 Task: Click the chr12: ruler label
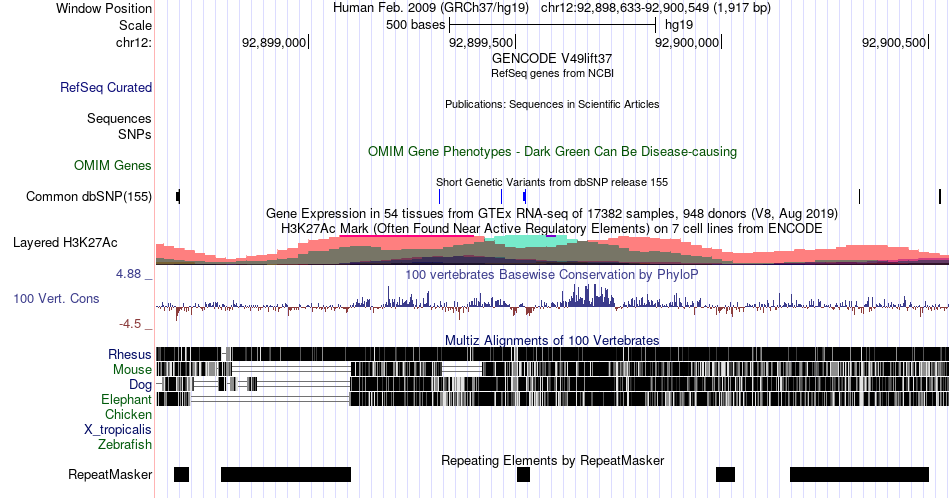[x=134, y=42]
